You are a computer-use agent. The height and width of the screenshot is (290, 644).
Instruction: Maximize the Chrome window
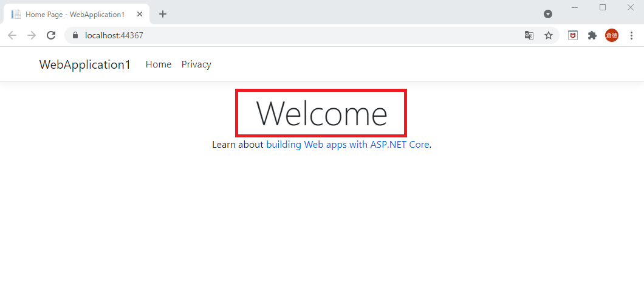click(x=603, y=7)
